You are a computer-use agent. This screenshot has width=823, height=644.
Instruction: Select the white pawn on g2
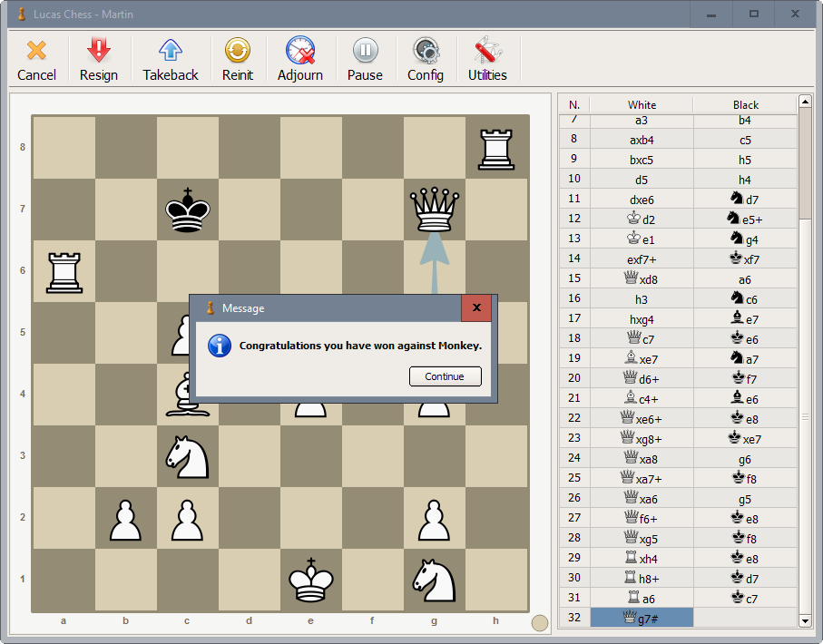coord(434,520)
